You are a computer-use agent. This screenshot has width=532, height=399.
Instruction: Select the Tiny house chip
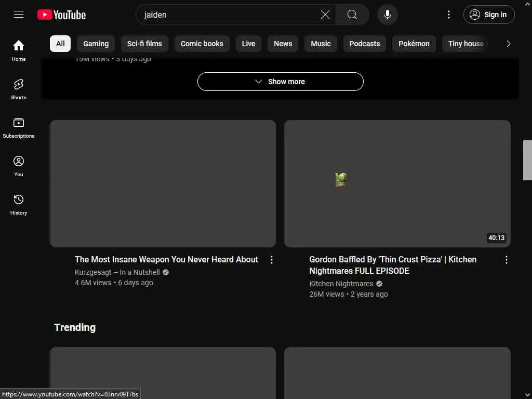pyautogui.click(x=466, y=44)
